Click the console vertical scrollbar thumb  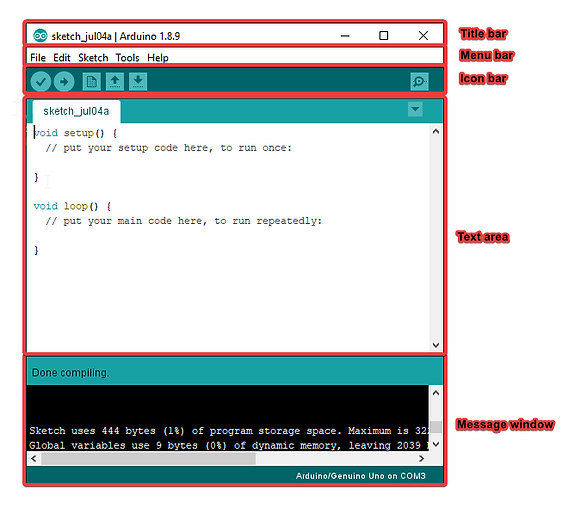pos(436,427)
